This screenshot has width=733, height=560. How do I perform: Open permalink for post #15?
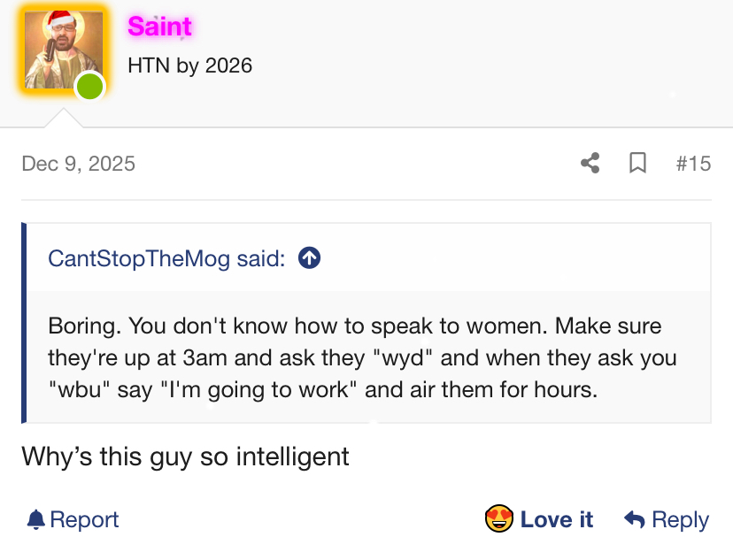click(692, 164)
